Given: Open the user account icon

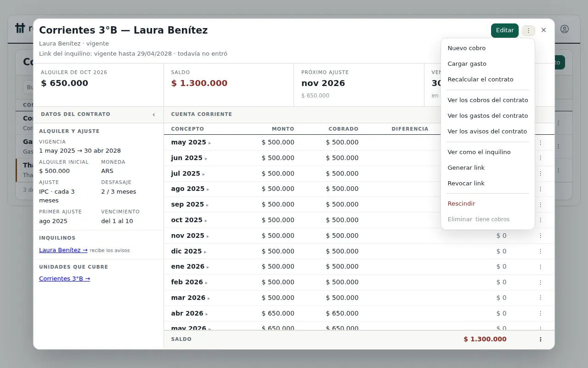Looking at the screenshot, I should pos(565,29).
